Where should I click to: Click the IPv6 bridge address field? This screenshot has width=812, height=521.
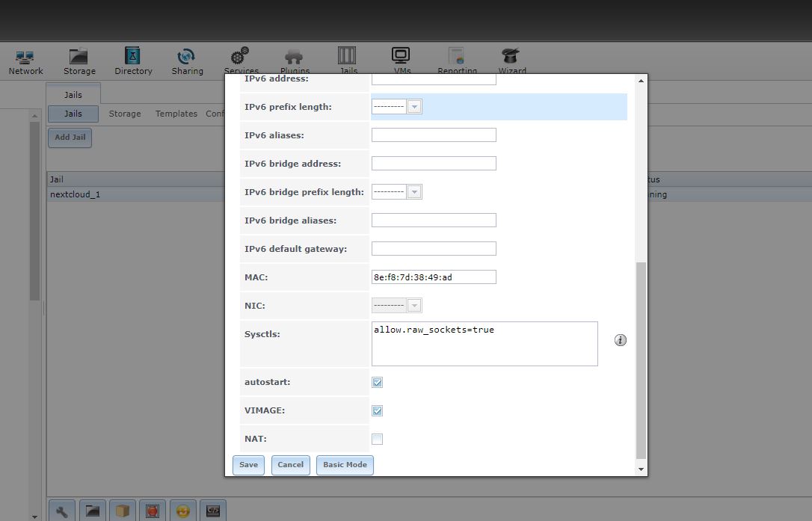[434, 164]
